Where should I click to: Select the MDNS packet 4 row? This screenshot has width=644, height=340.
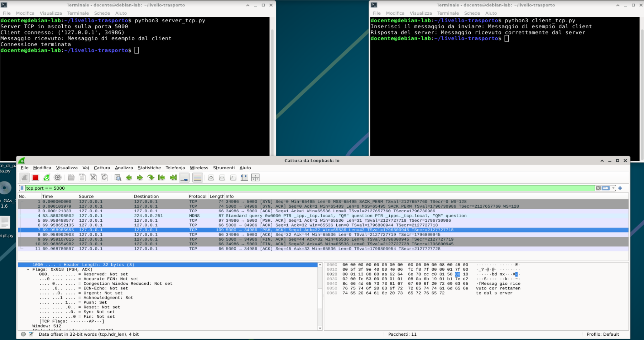tap(323, 216)
